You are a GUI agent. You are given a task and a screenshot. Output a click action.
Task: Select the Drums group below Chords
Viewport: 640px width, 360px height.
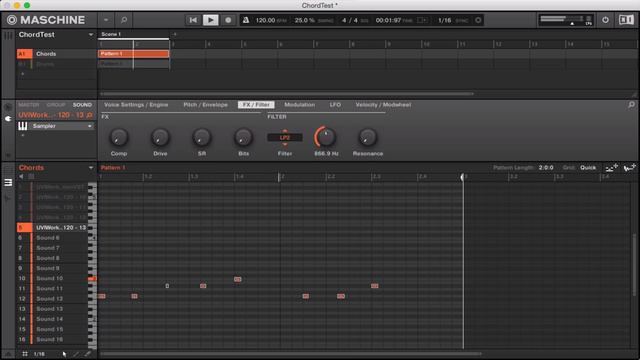(56, 64)
